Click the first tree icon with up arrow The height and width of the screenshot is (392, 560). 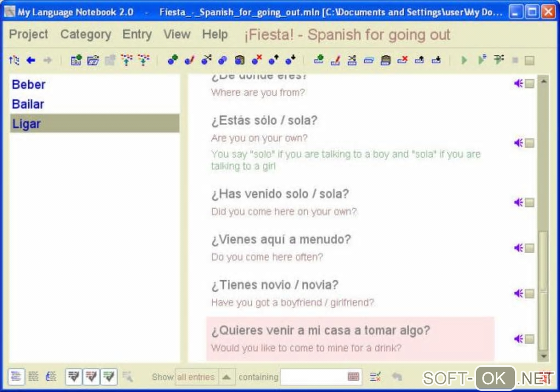[126, 60]
